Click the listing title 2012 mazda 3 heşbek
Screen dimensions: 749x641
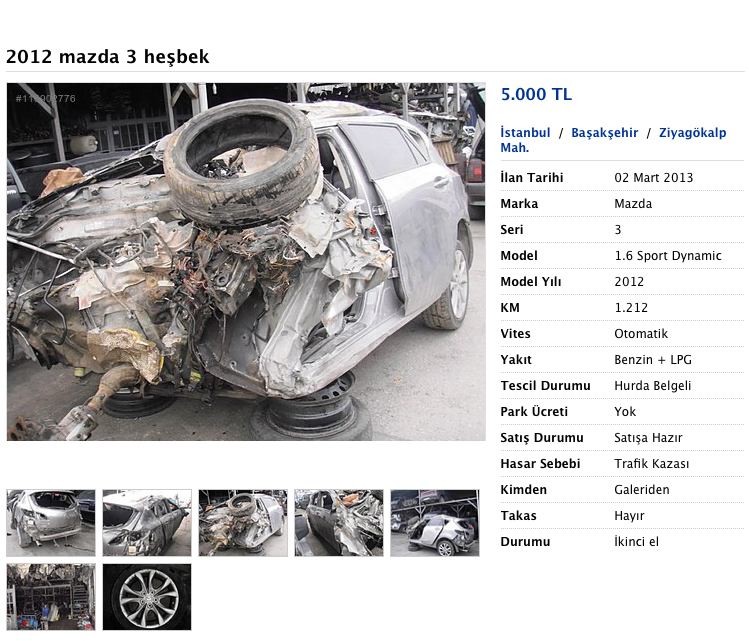pyautogui.click(x=107, y=56)
